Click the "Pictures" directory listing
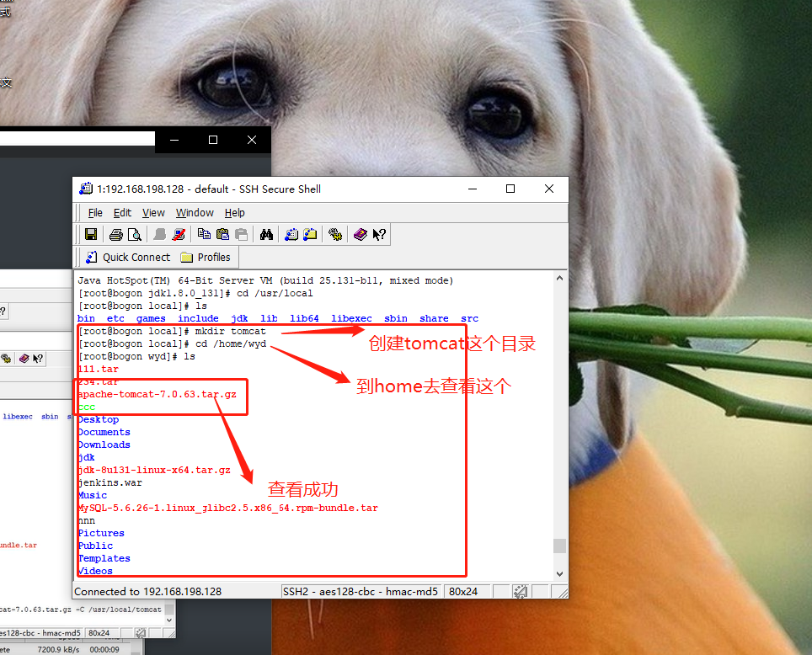The height and width of the screenshot is (655, 812). click(101, 533)
